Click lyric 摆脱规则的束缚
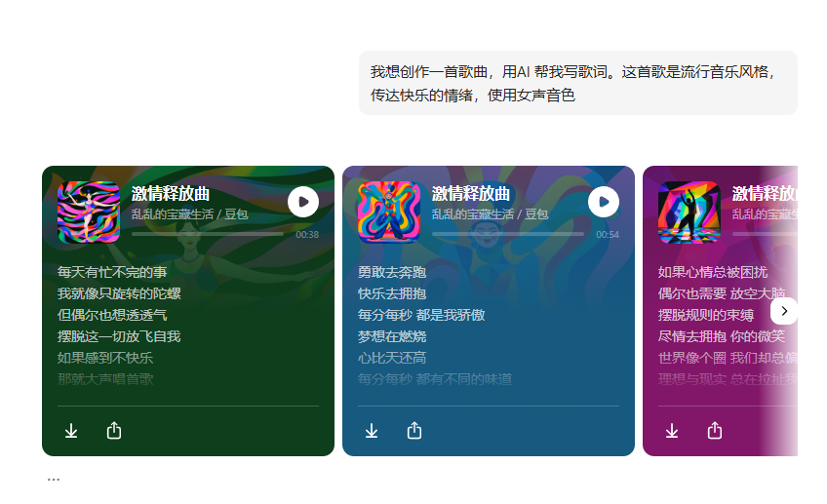The width and height of the screenshot is (827, 504). 706,315
